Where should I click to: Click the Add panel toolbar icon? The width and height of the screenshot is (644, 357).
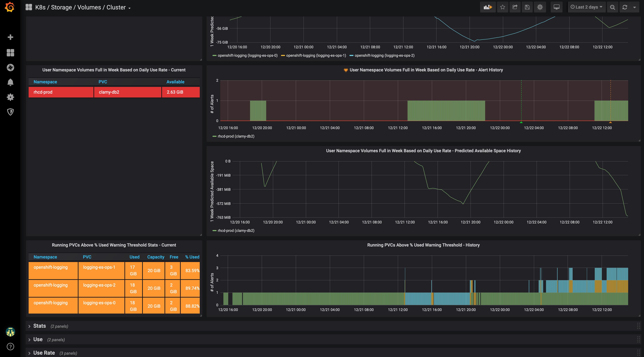tap(488, 7)
